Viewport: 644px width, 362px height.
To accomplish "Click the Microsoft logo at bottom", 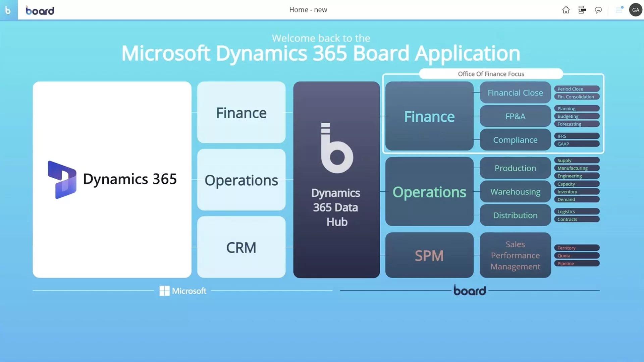I will [183, 291].
